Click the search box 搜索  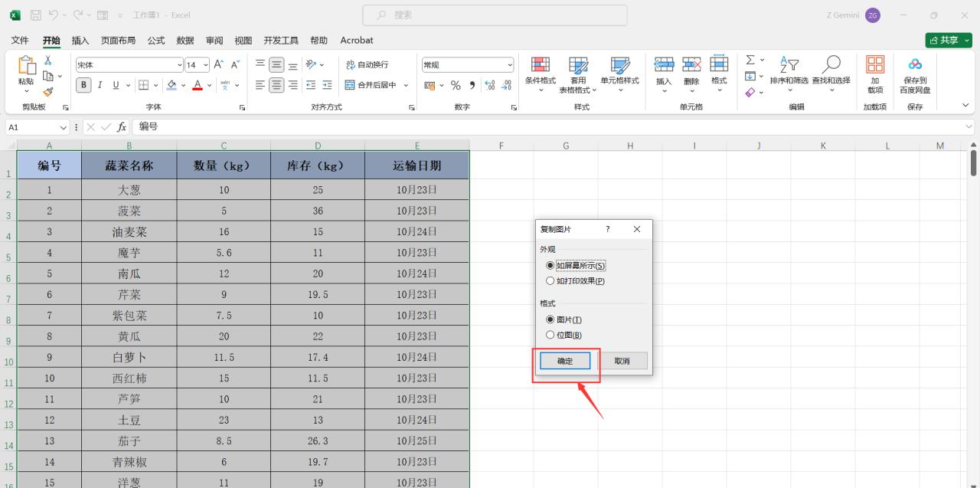(495, 15)
